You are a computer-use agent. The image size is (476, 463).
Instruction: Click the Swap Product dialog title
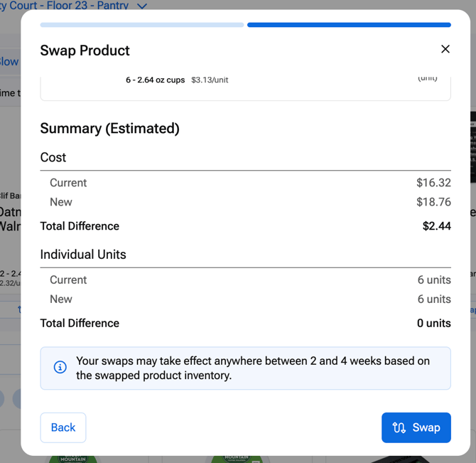point(85,50)
